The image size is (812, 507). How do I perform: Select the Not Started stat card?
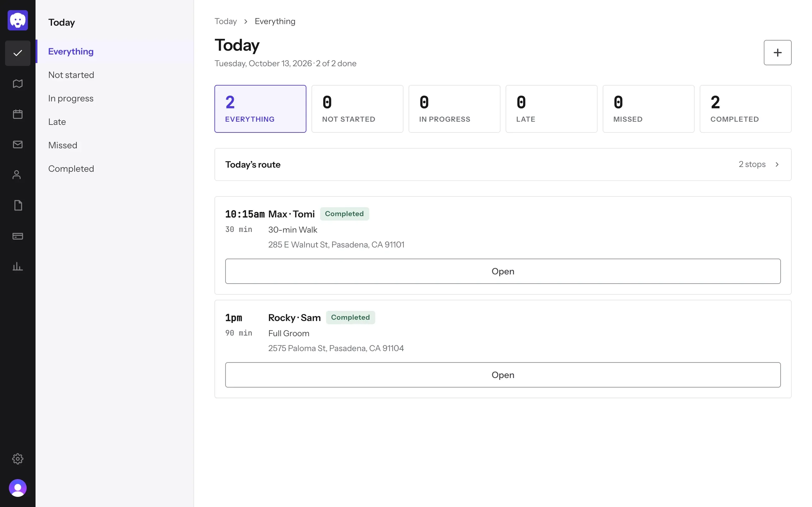[357, 109]
